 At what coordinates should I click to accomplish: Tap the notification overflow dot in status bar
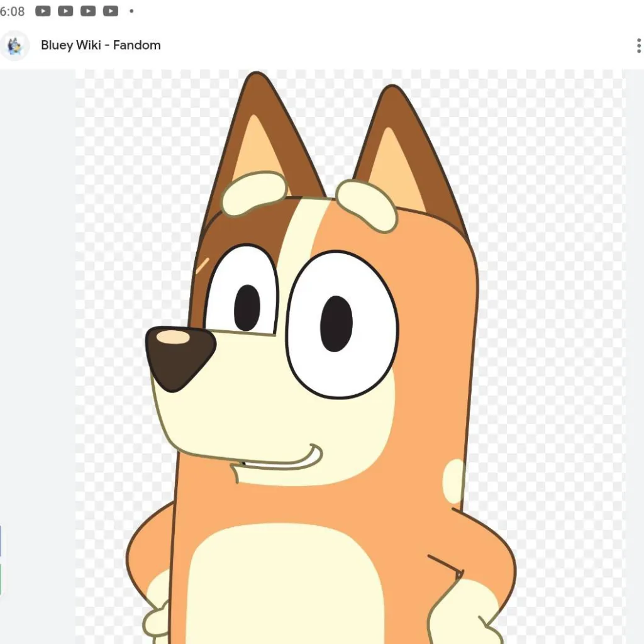pyautogui.click(x=131, y=11)
